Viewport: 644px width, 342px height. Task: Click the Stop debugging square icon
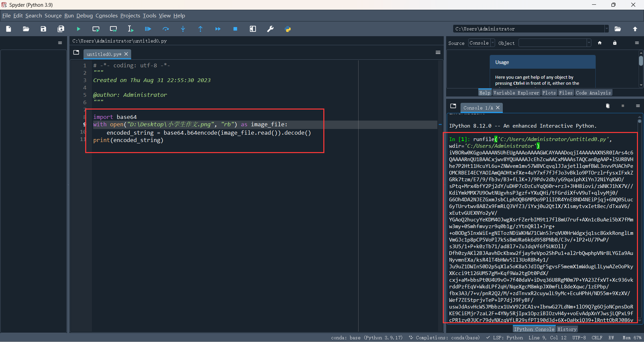(x=235, y=29)
